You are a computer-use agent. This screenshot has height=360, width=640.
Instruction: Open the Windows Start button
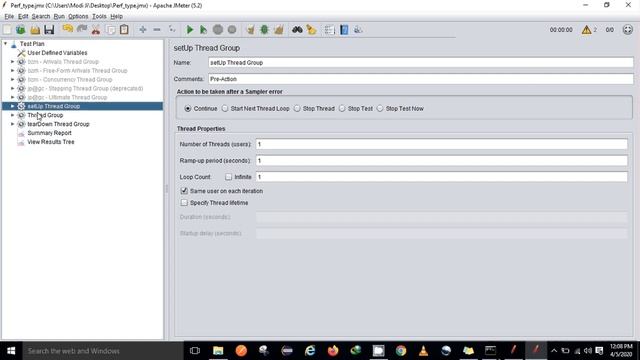tap(11, 351)
